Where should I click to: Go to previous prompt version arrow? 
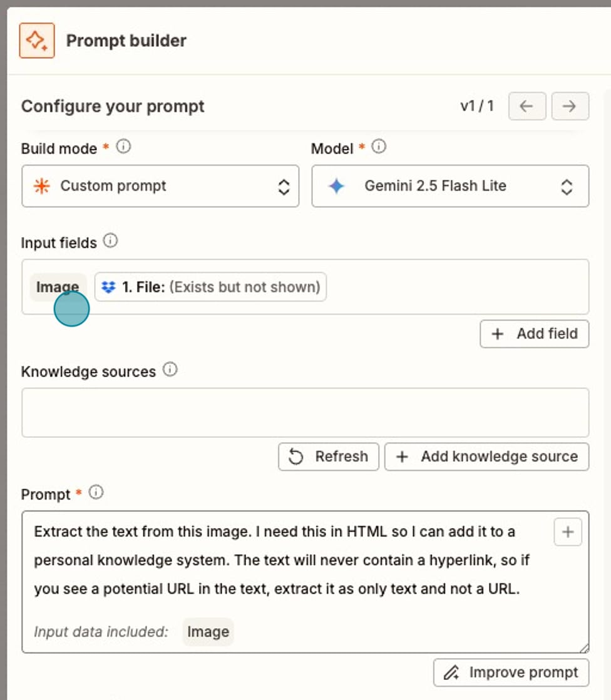(x=526, y=106)
